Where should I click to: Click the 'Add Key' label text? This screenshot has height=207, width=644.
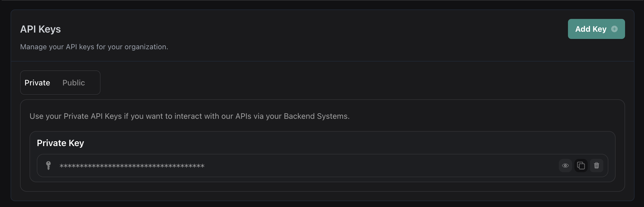[x=591, y=29]
